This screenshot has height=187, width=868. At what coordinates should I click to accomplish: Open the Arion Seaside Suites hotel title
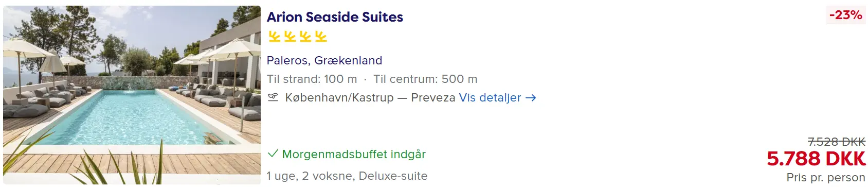(335, 17)
